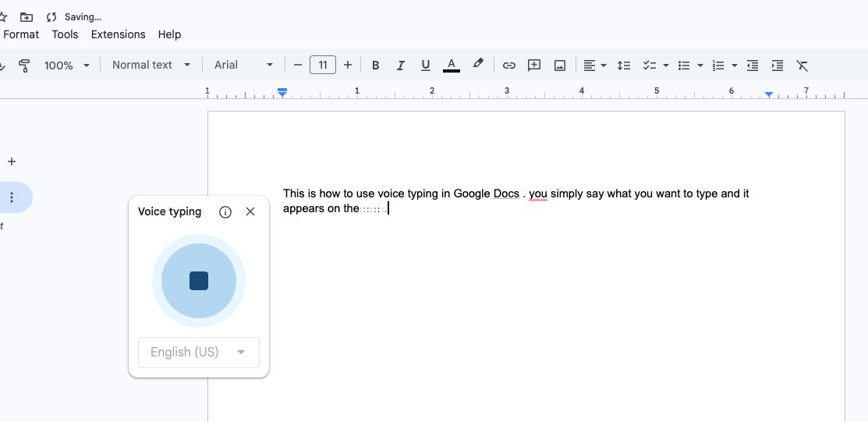Toggle underline formatting
Image resolution: width=868 pixels, height=422 pixels.
coord(425,66)
